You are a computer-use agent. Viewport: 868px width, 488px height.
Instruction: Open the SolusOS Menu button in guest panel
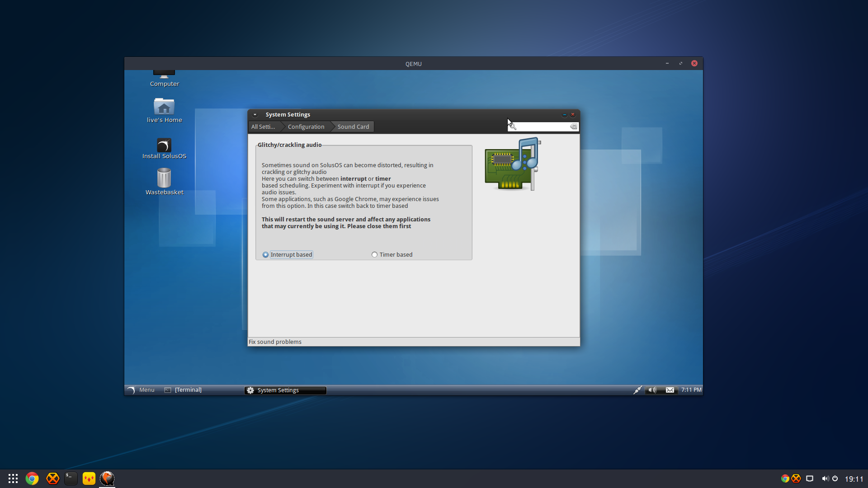click(x=141, y=390)
